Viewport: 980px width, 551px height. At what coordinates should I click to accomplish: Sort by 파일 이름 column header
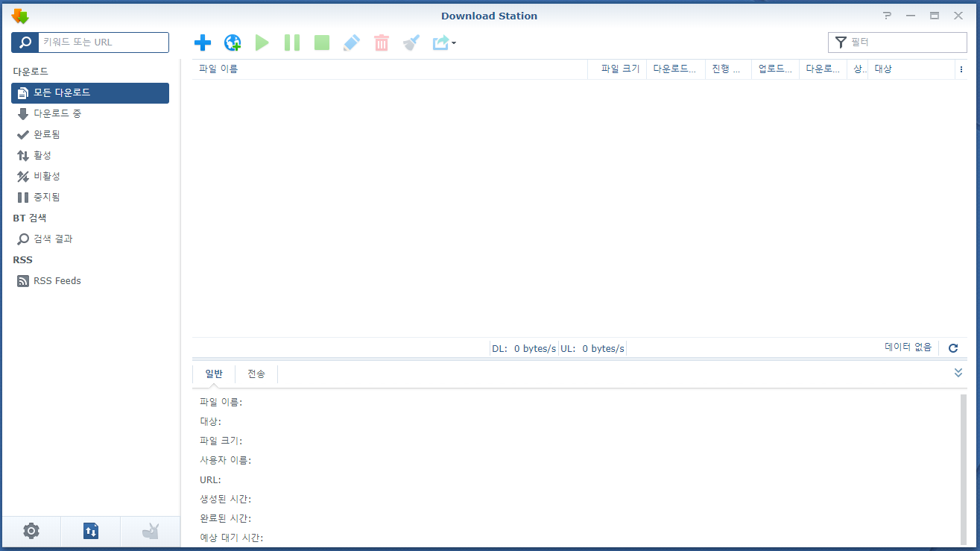pyautogui.click(x=390, y=69)
